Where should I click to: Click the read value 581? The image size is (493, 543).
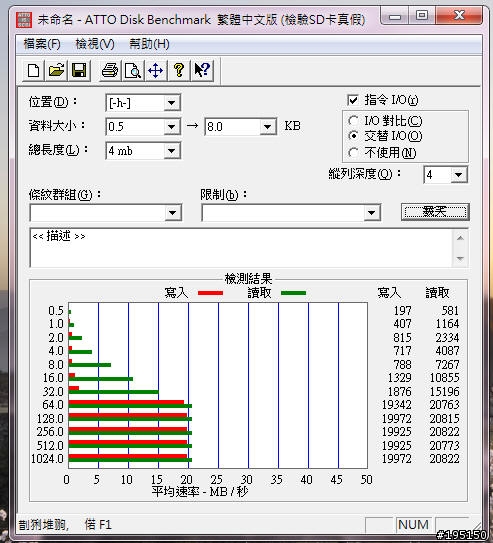(x=450, y=311)
